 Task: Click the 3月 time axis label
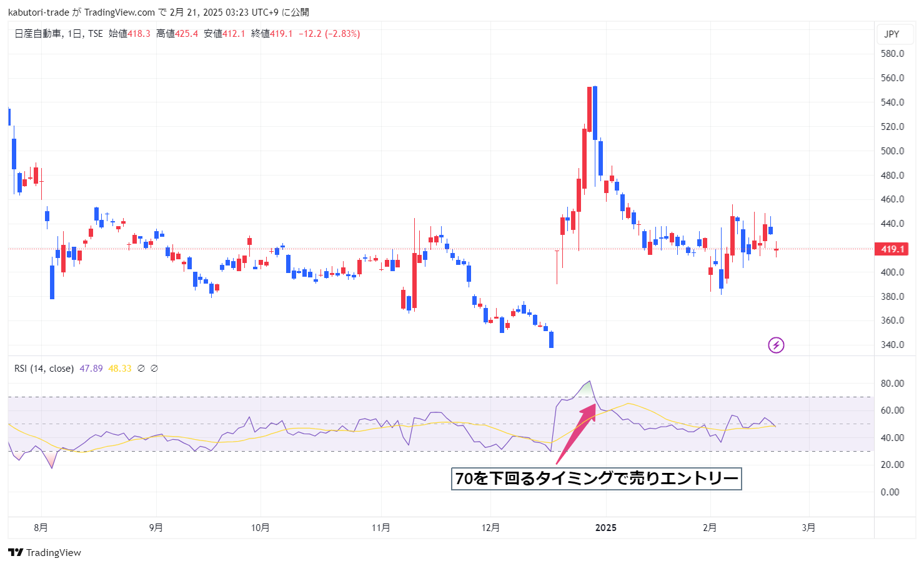pyautogui.click(x=808, y=528)
